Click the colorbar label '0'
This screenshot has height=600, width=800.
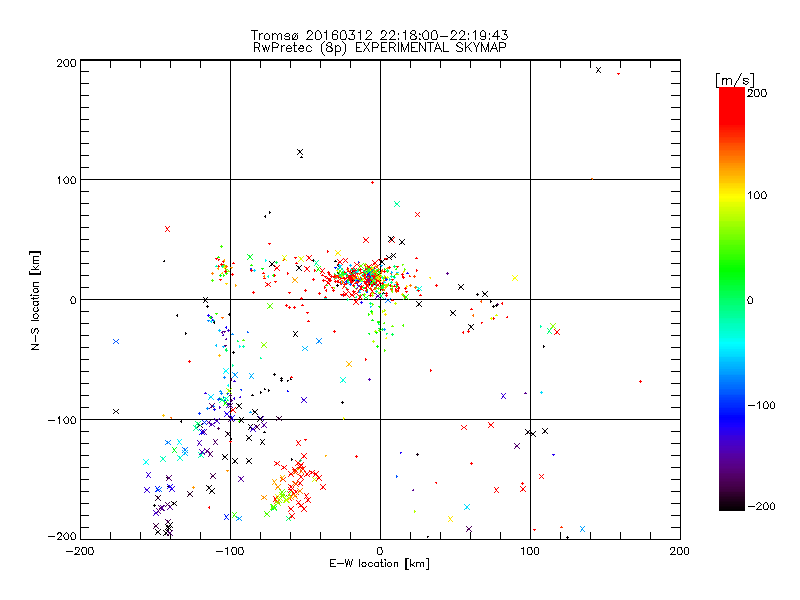point(750,300)
